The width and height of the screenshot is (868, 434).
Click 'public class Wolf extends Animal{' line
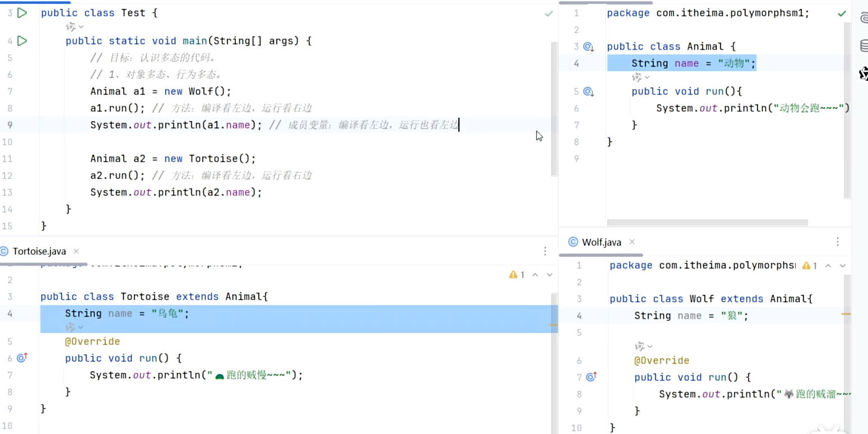click(x=711, y=299)
